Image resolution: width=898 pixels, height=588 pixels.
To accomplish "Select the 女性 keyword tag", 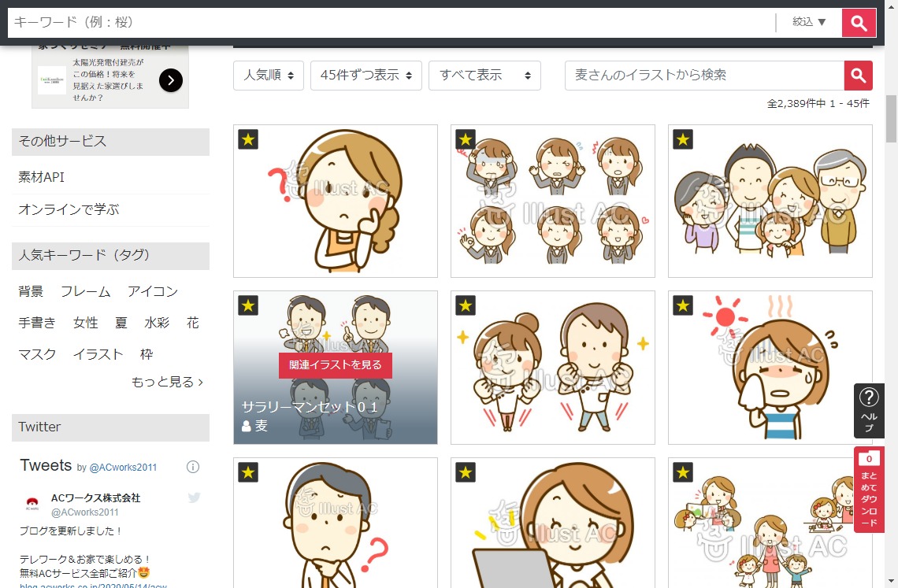I will coord(86,323).
